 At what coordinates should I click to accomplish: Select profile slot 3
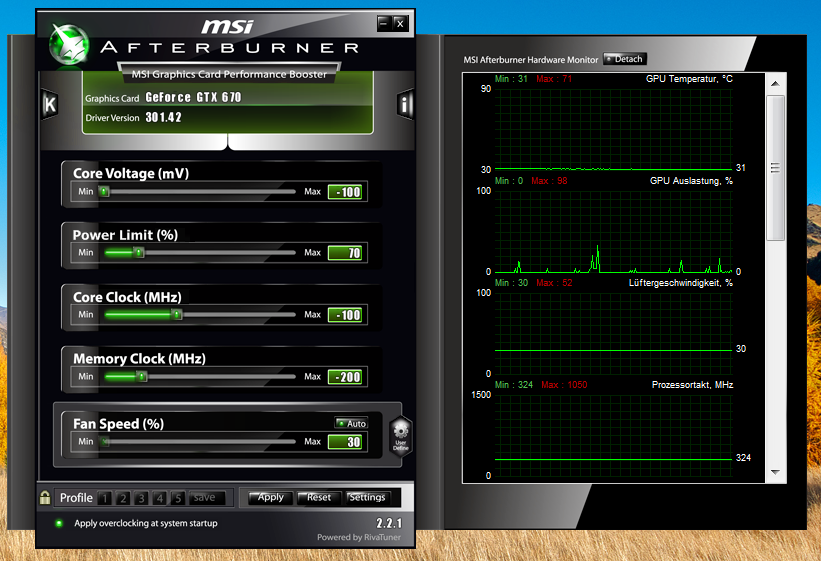click(141, 498)
